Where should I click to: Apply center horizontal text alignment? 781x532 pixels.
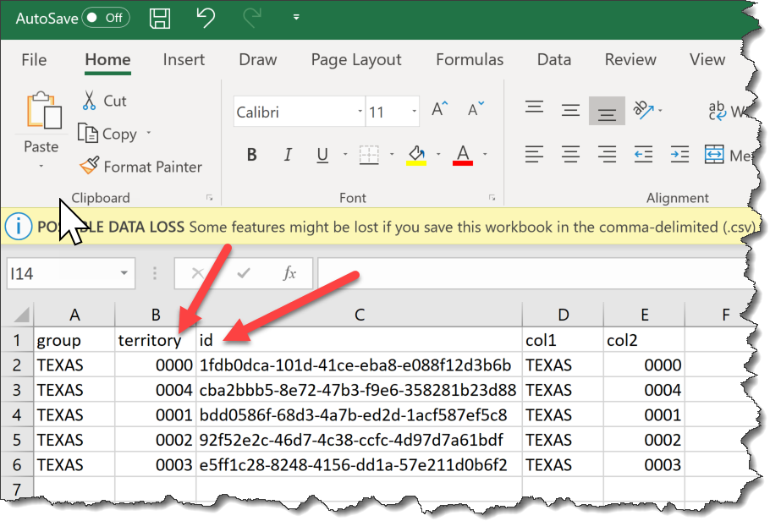pyautogui.click(x=571, y=155)
